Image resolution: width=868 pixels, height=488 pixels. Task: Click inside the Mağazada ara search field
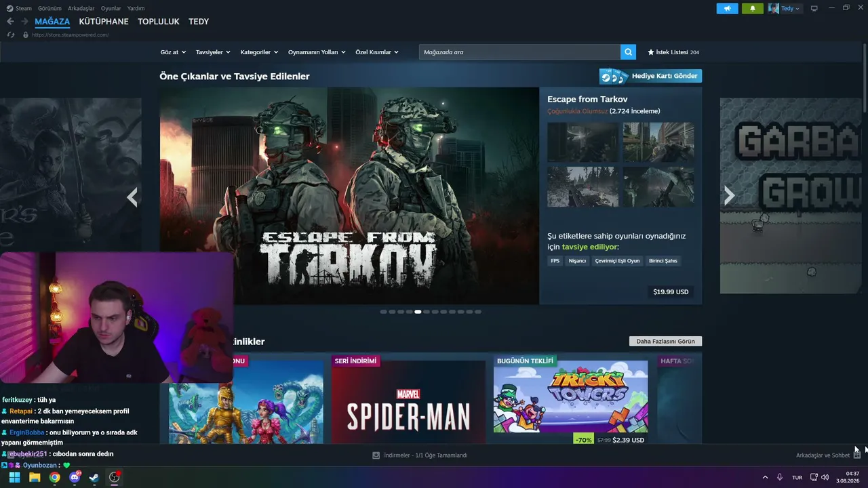[519, 52]
